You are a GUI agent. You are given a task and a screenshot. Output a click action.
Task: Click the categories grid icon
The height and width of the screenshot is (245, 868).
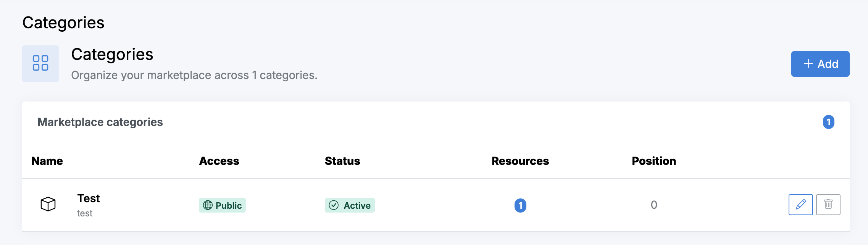[40, 63]
